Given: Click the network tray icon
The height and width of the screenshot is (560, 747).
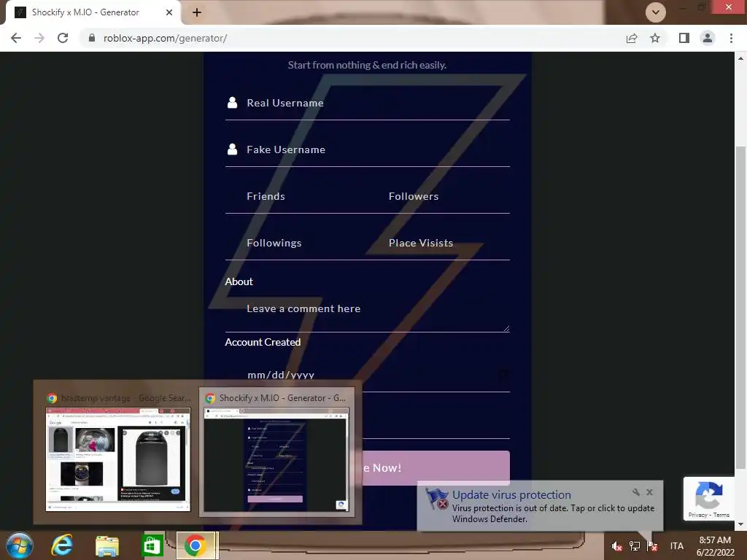Looking at the screenshot, I should pos(634,546).
